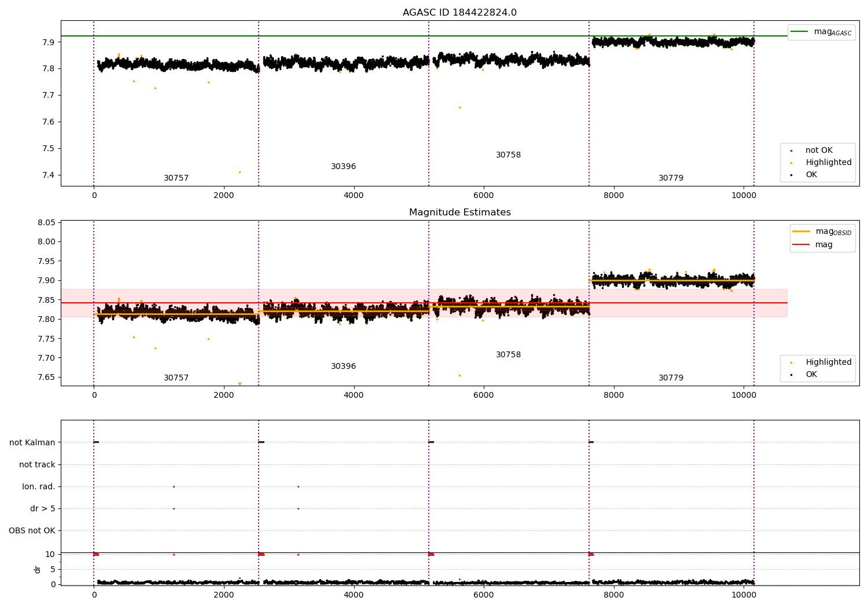This screenshot has height=608, width=868.
Task: Click the orange outlier near 7.65 in AGASC ID plot
Action: click(x=459, y=107)
